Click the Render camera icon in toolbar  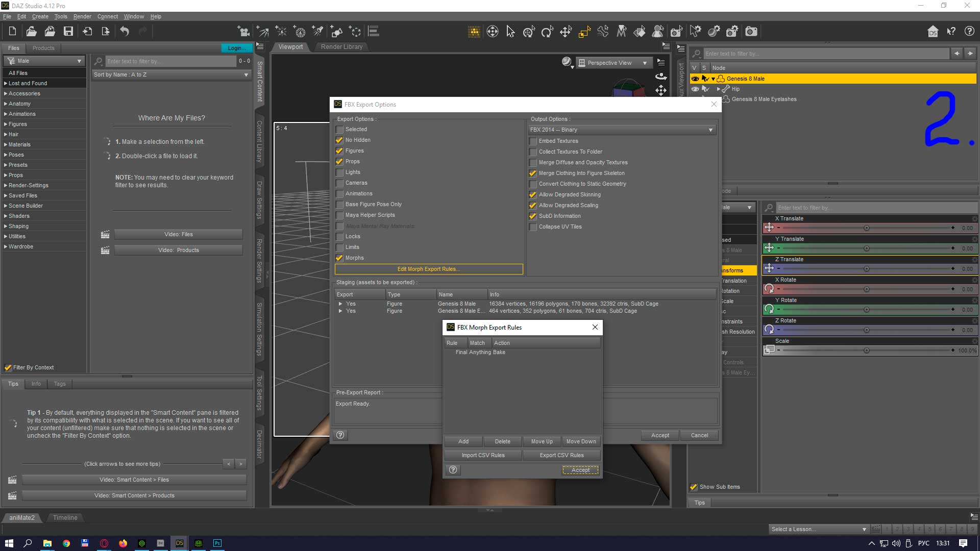pos(751,32)
